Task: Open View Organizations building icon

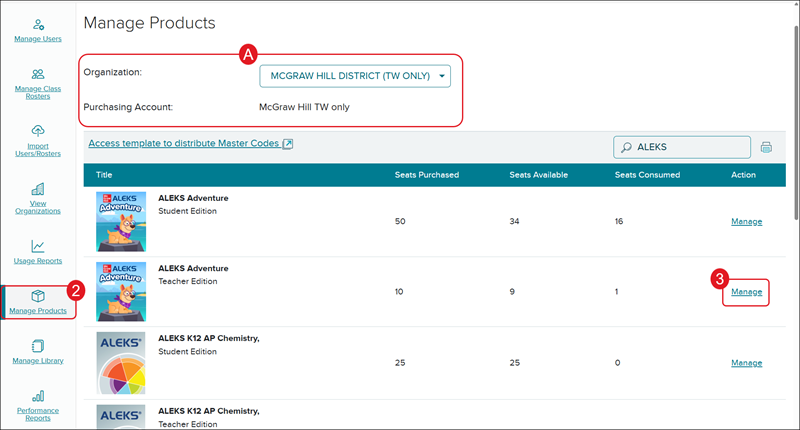Action: point(38,189)
